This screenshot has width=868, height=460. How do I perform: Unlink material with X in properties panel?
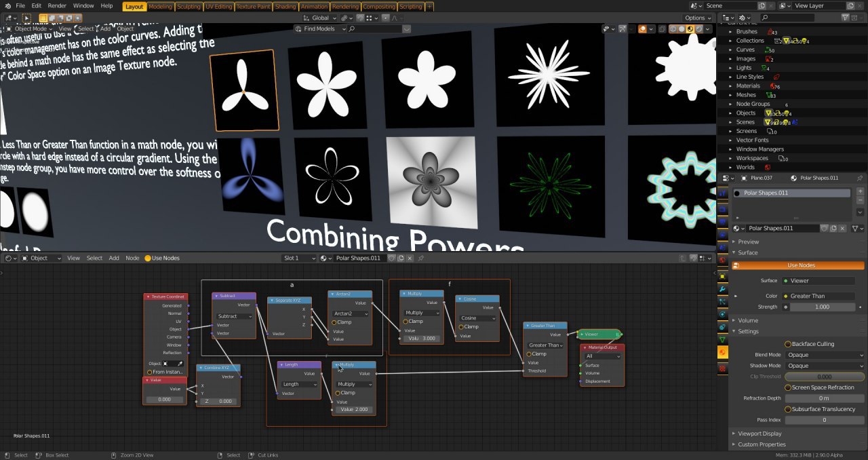click(x=844, y=229)
